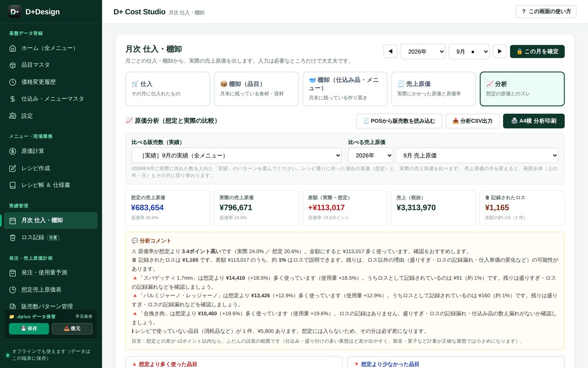
Task: Click the 合挽き肉 comment line
Action: click(x=344, y=318)
